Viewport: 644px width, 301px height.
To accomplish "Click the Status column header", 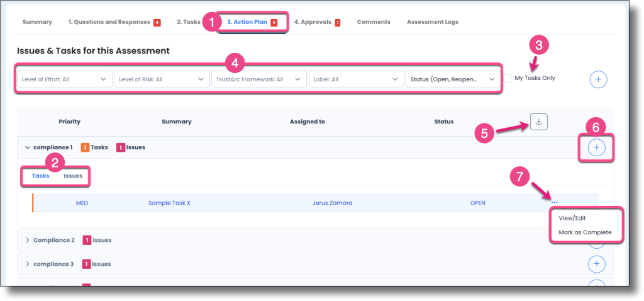I will (x=443, y=122).
